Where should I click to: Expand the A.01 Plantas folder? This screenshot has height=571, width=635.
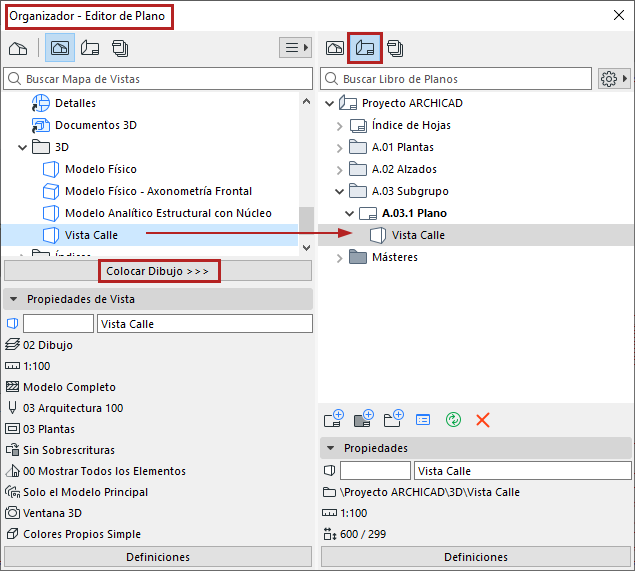339,148
